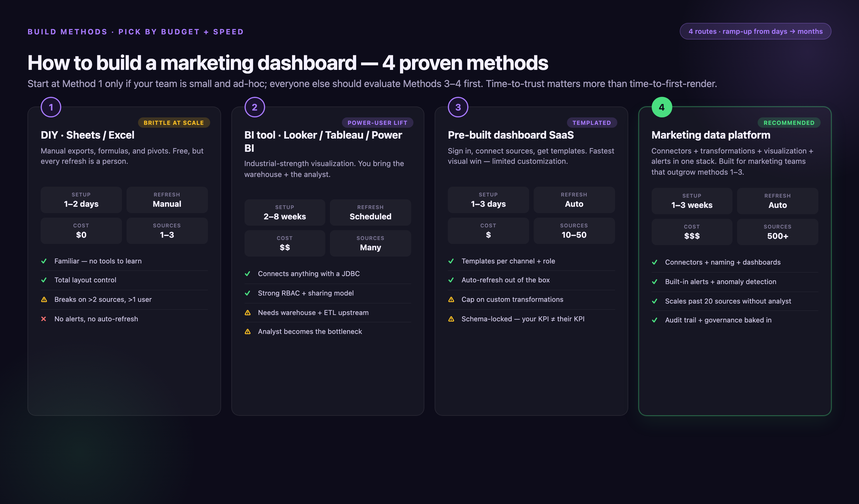Click the 'BUILD METHODS · PICK BY BUDGET' eyebrow text
Viewport: 859px width, 504px height.
pyautogui.click(x=136, y=32)
